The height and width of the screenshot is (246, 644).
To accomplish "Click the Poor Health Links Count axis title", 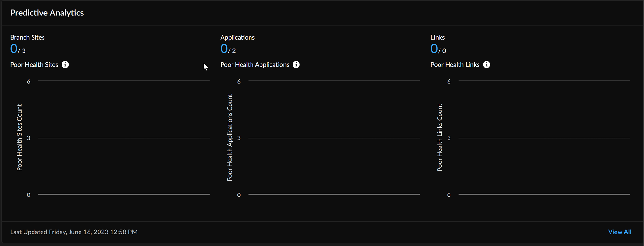I will click(x=440, y=137).
